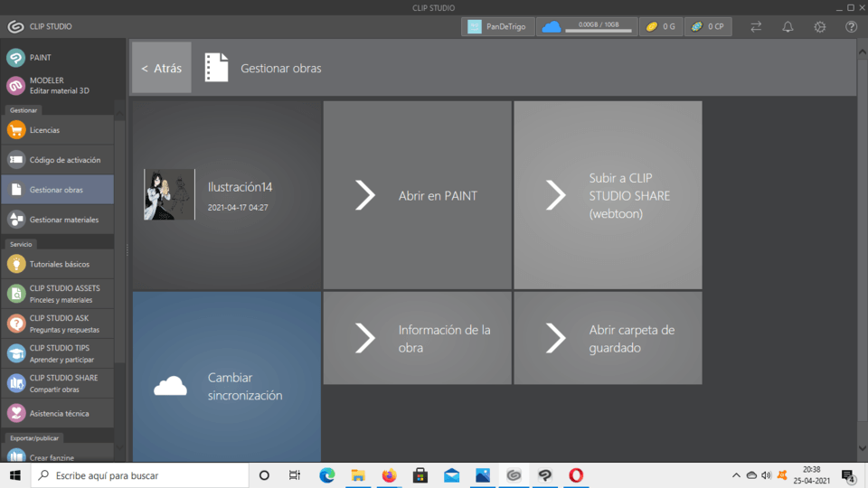The width and height of the screenshot is (868, 488).
Task: Click Subir a CLIP STUDIO SHARE (webtoon)
Action: (608, 195)
